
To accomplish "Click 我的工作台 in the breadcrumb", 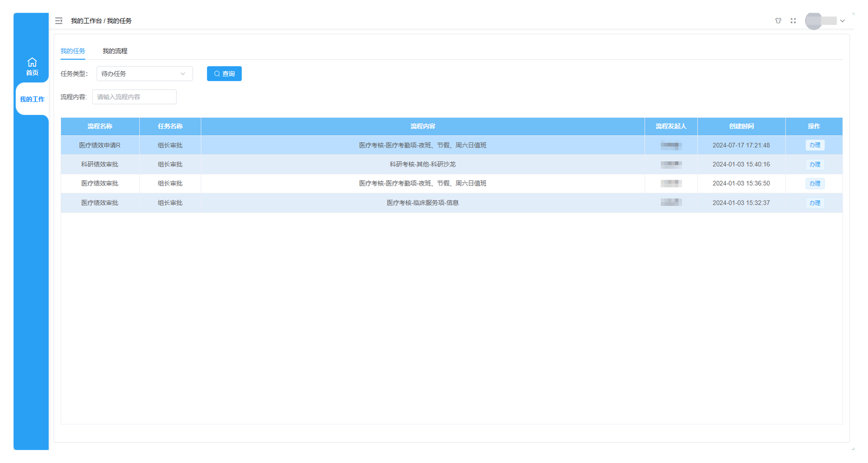I will [86, 21].
